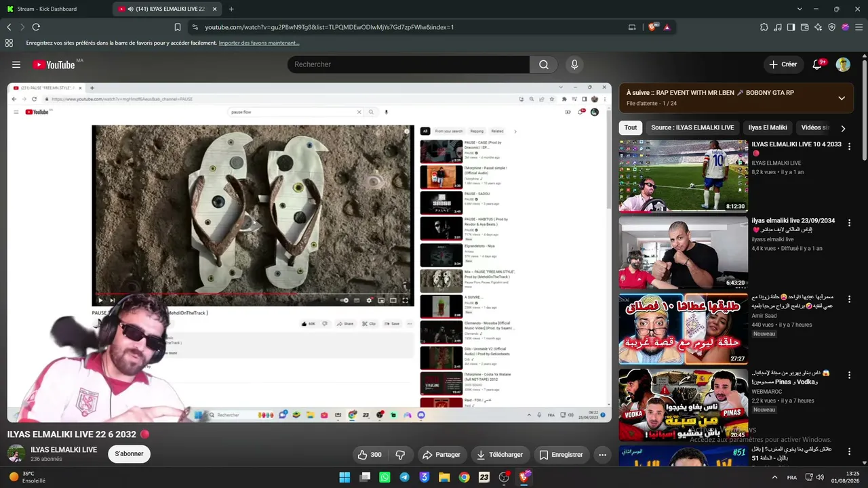Open Telegram from the taskbar
868x488 pixels.
point(404,477)
